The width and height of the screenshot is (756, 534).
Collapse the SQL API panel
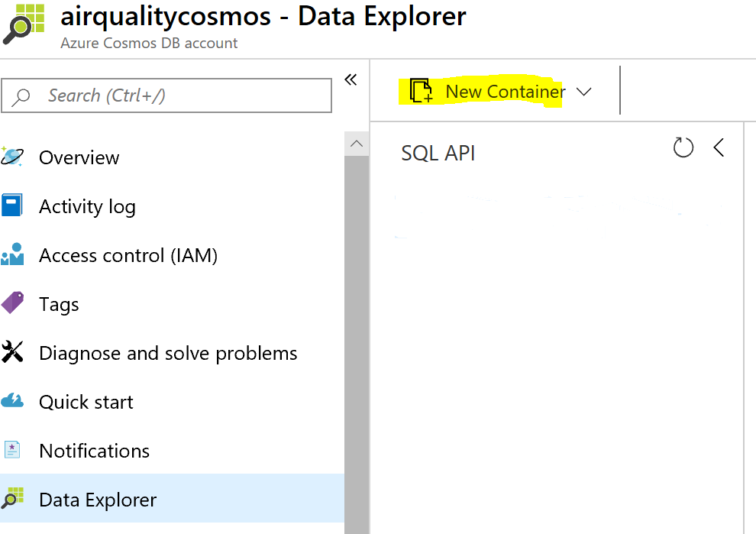point(719,147)
